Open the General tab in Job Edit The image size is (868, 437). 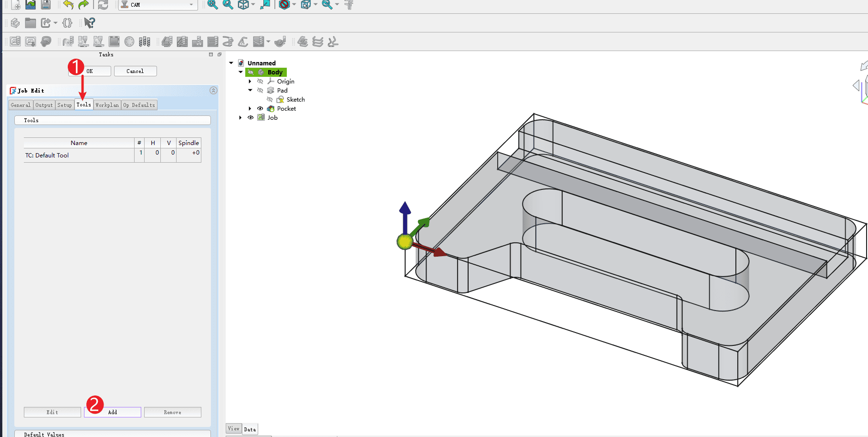pyautogui.click(x=21, y=105)
